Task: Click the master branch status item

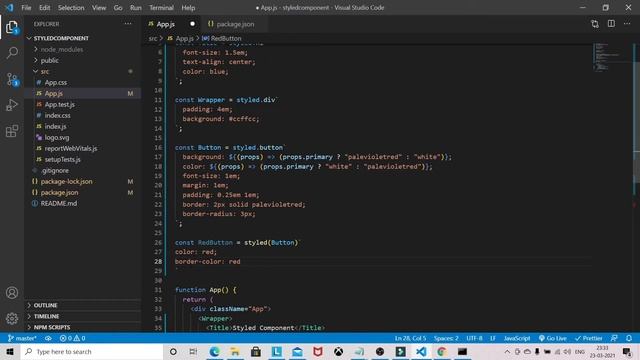Action: pos(22,338)
